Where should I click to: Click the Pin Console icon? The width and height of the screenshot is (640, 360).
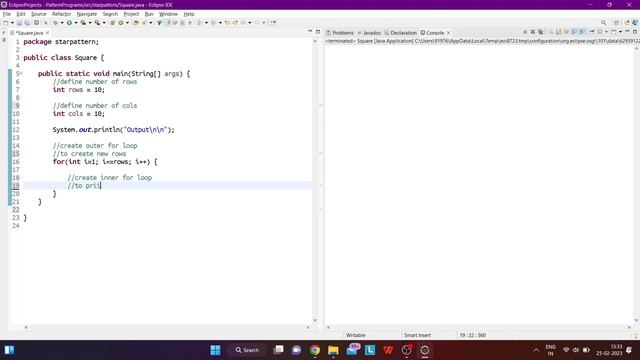tap(591, 32)
